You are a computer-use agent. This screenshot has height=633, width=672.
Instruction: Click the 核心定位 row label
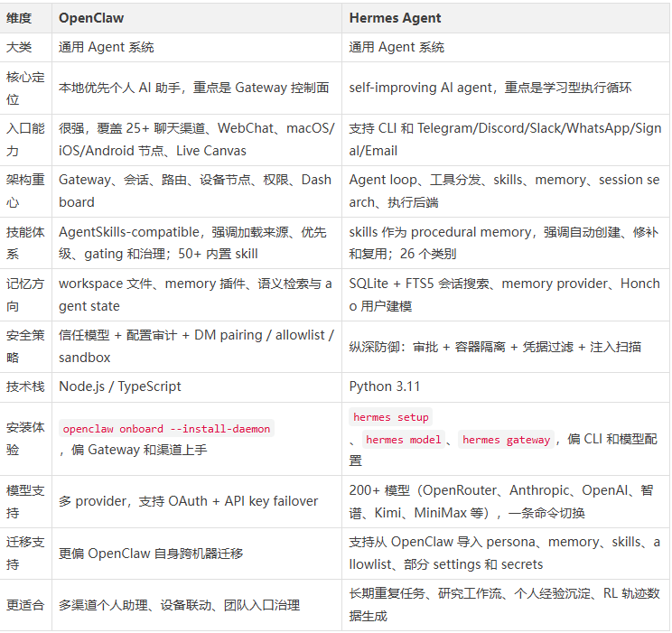point(25,88)
